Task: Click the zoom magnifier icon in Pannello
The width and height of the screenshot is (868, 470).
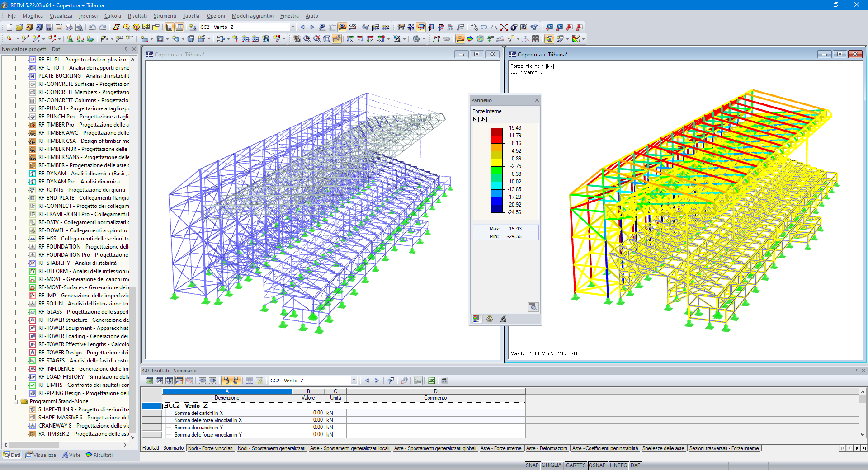Action: point(533,307)
